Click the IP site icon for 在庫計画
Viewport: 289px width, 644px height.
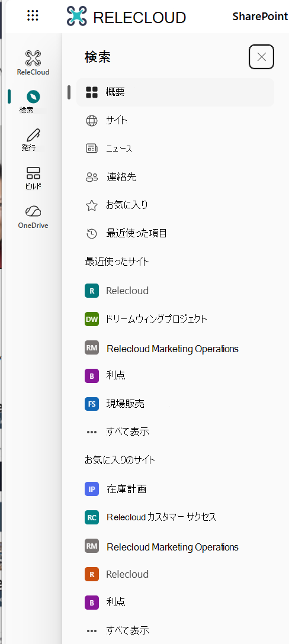pyautogui.click(x=92, y=489)
